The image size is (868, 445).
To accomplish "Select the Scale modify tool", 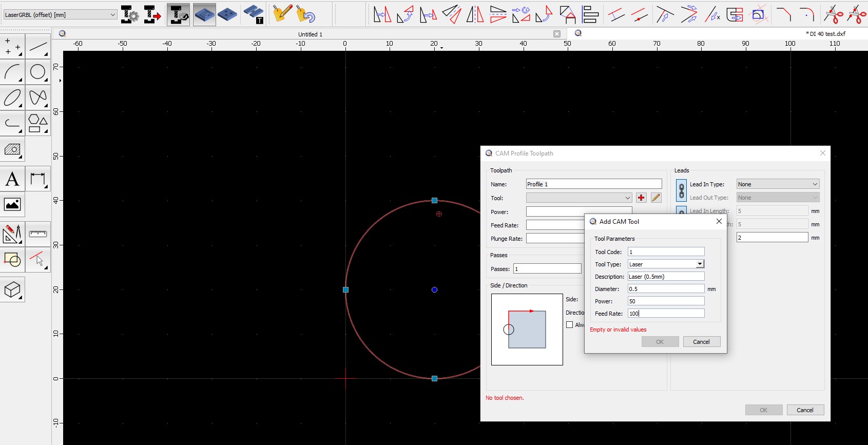I will [x=429, y=14].
